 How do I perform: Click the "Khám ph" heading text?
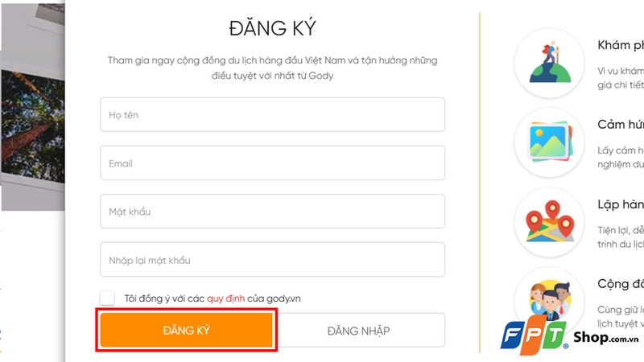[621, 46]
